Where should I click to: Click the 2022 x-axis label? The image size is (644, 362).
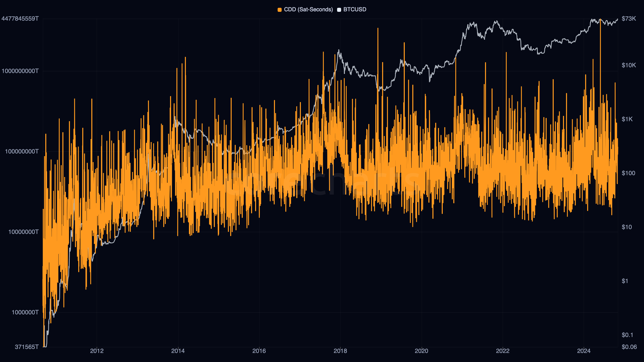[x=503, y=351]
